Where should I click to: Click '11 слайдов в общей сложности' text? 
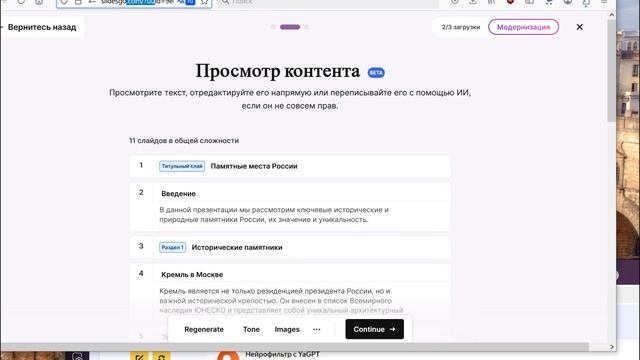tap(184, 140)
